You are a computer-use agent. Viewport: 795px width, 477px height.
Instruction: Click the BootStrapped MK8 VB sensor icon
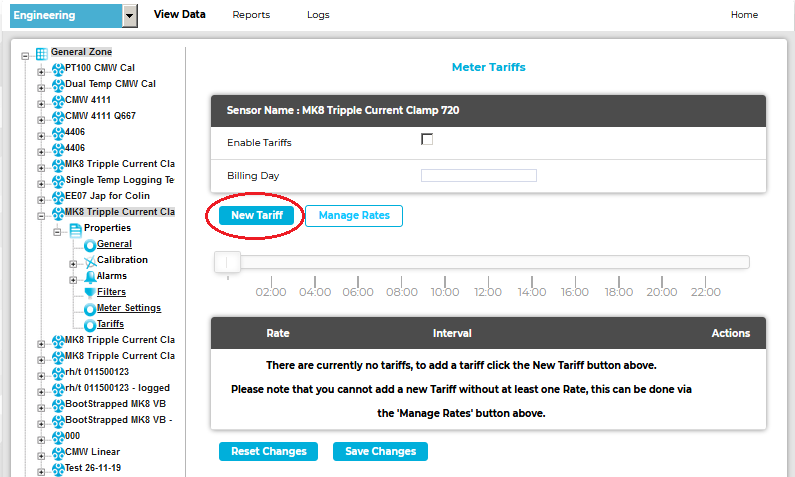(58, 406)
